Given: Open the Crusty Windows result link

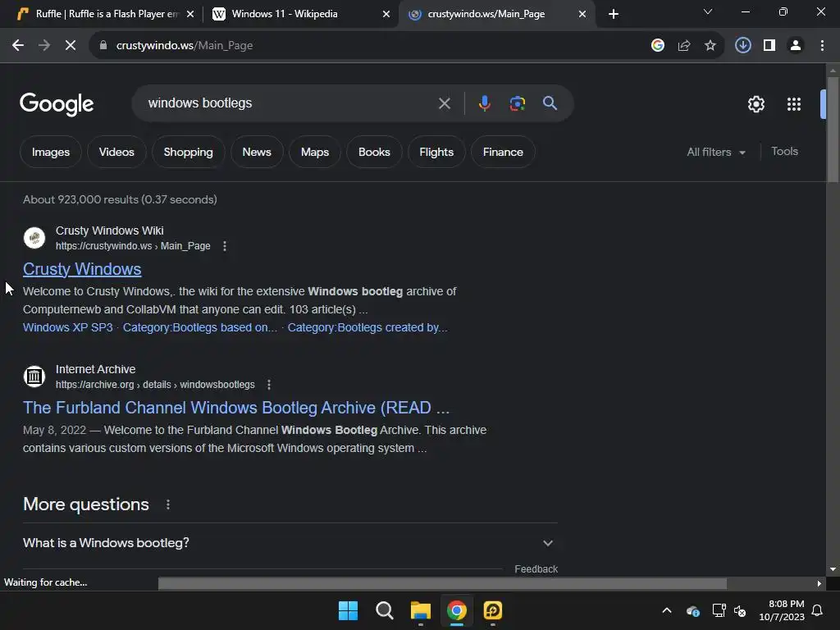Looking at the screenshot, I should point(82,269).
